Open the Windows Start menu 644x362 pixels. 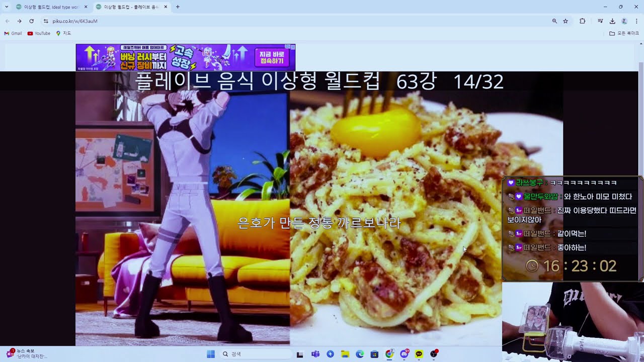(x=211, y=354)
